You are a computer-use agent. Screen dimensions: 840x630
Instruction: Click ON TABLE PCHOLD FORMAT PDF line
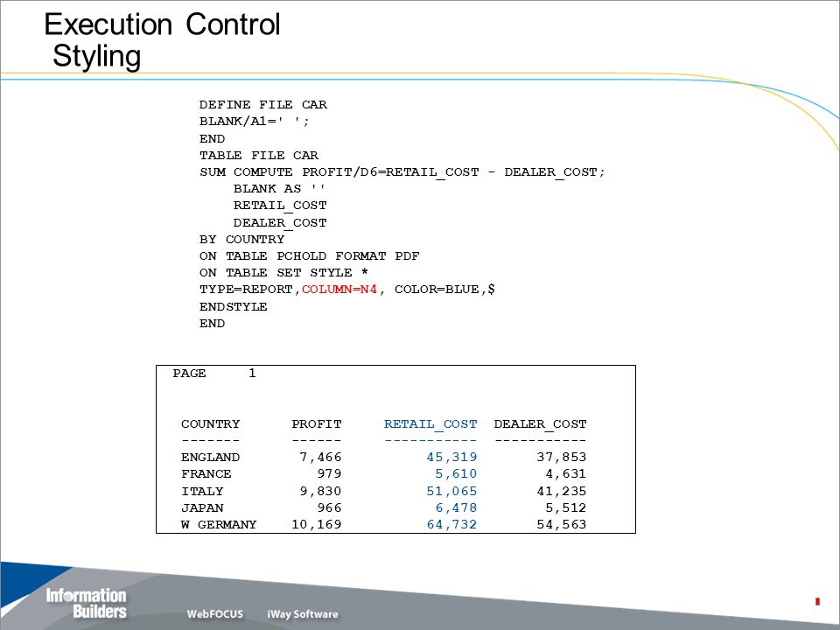click(310, 256)
